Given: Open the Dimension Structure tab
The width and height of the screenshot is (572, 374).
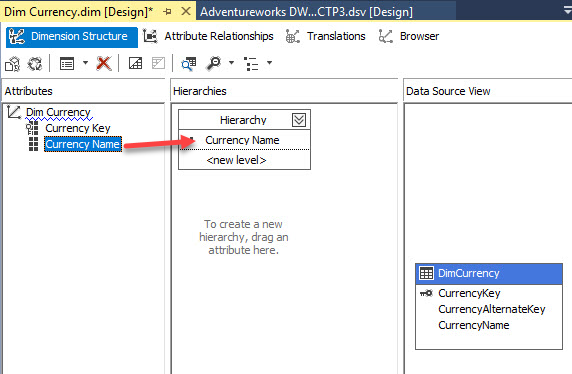Looking at the screenshot, I should pos(72,37).
